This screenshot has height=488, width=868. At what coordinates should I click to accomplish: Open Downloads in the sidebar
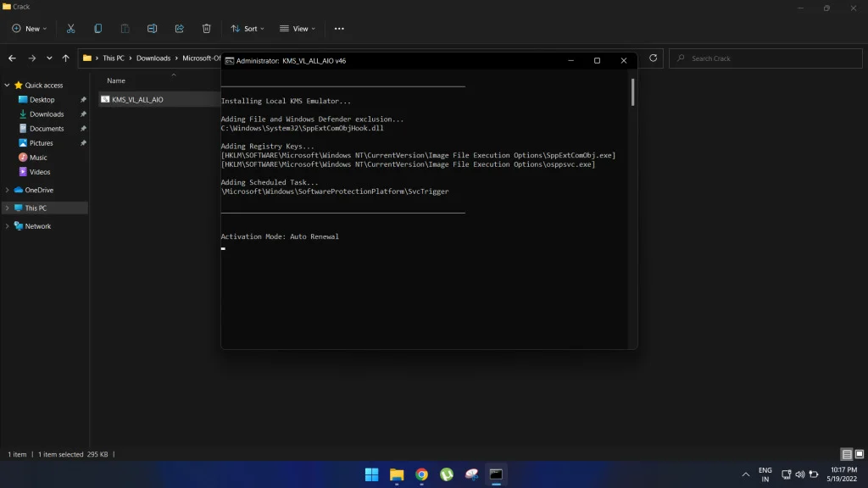click(47, 114)
